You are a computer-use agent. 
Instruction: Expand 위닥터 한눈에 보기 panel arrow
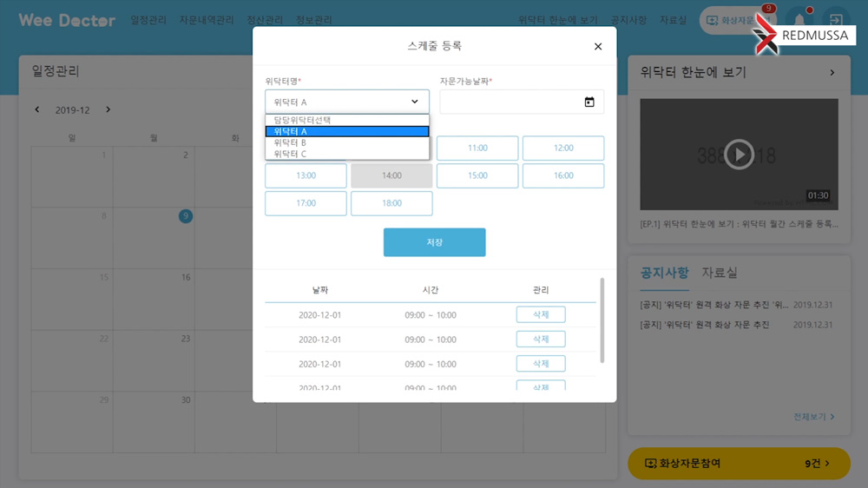pyautogui.click(x=832, y=73)
